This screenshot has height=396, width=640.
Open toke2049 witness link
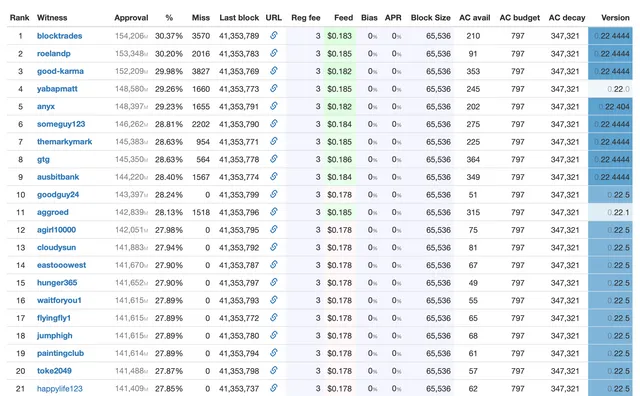click(54, 371)
